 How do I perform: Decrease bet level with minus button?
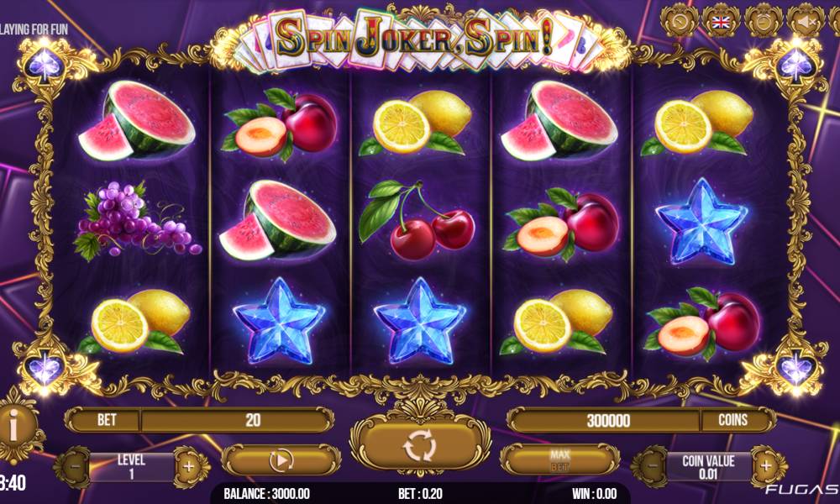tap(75, 466)
